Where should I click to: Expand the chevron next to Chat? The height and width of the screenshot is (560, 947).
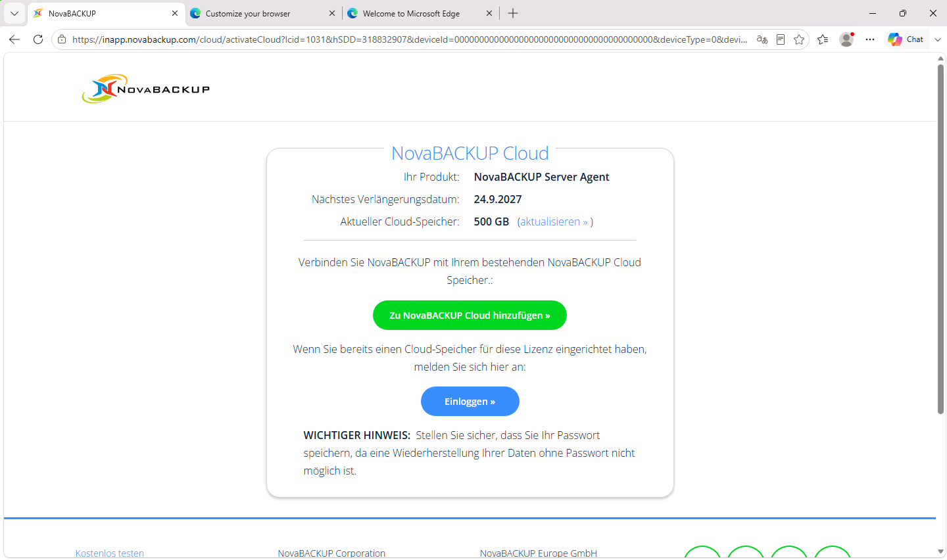(938, 39)
